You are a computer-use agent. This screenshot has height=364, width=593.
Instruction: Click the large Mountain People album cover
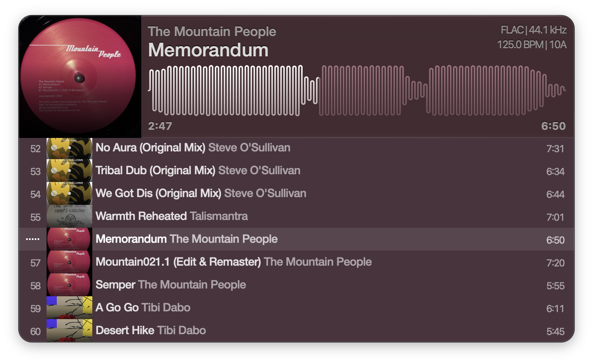point(80,77)
